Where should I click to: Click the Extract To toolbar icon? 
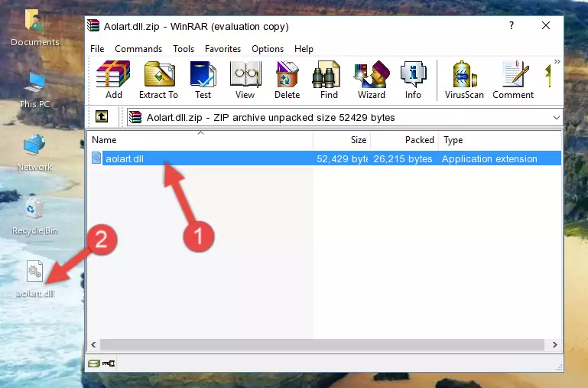pos(158,80)
